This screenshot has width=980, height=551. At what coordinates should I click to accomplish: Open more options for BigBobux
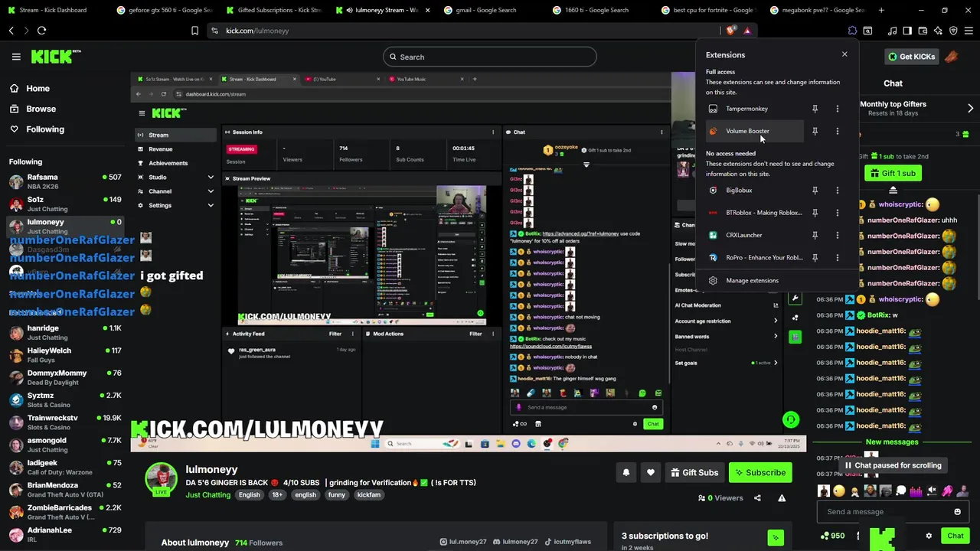[x=837, y=190]
